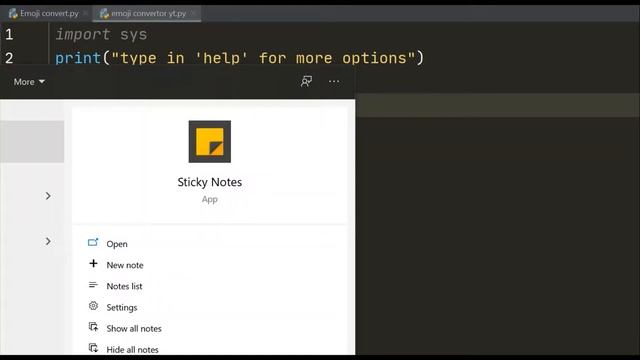Select the highlighted result in left list
The width and height of the screenshot is (640, 360).
32,142
